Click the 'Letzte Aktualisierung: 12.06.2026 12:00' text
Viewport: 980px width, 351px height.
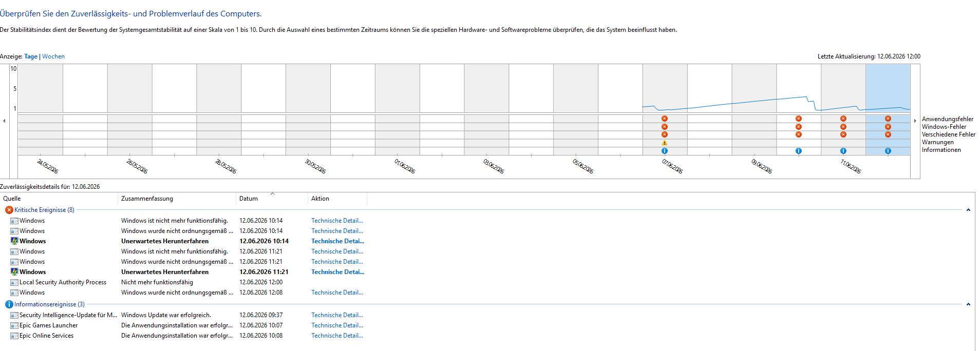tap(869, 56)
